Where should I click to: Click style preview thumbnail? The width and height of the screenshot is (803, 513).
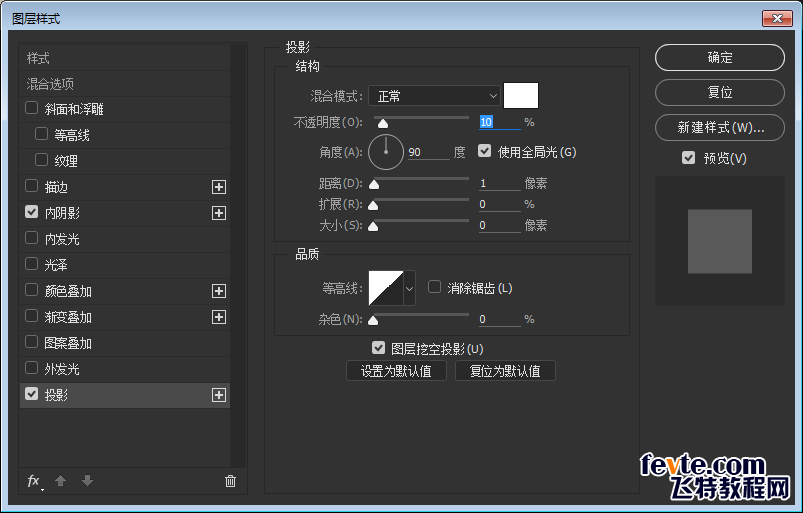point(720,241)
